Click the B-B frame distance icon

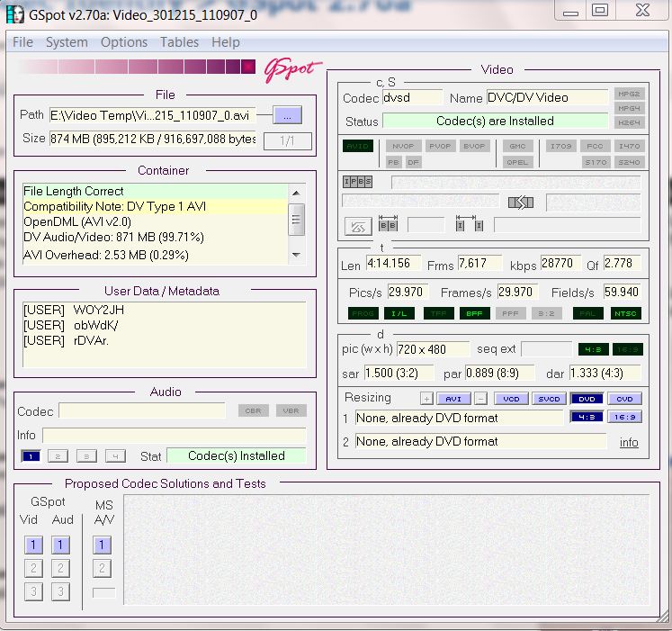pyautogui.click(x=389, y=223)
